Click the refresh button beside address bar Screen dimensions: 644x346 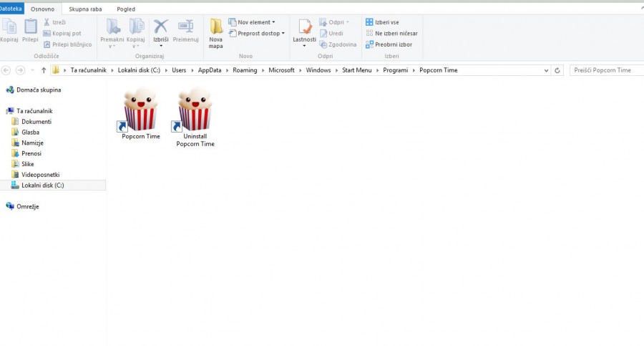tap(558, 70)
